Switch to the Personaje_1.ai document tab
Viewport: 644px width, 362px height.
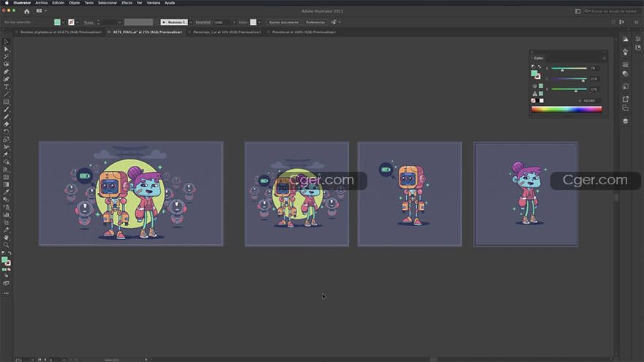pyautogui.click(x=227, y=32)
